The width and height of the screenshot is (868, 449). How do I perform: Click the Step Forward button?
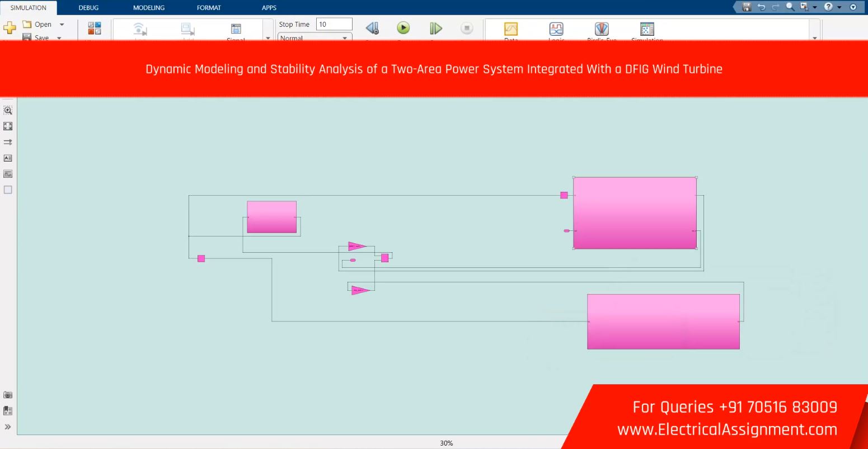tap(435, 28)
